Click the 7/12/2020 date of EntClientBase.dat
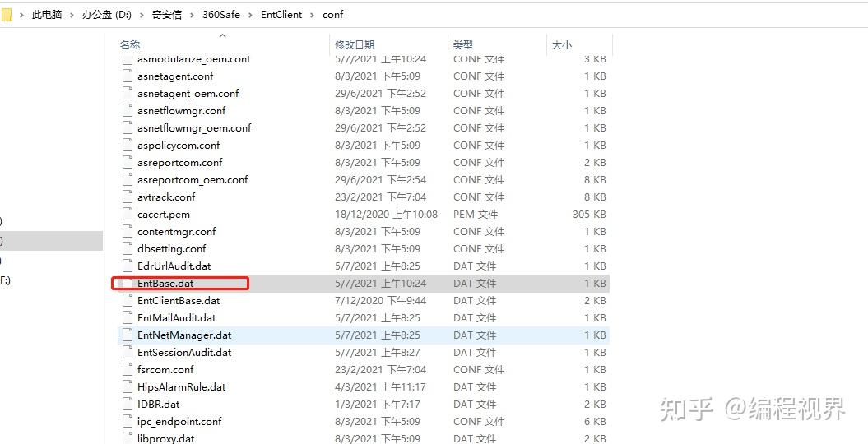868x444 pixels. 380,301
